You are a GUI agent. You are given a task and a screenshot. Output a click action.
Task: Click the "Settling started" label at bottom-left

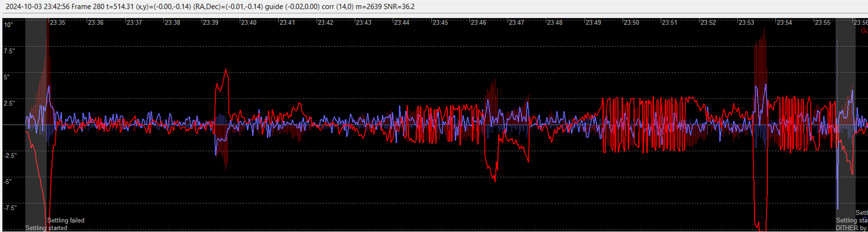pyautogui.click(x=46, y=228)
